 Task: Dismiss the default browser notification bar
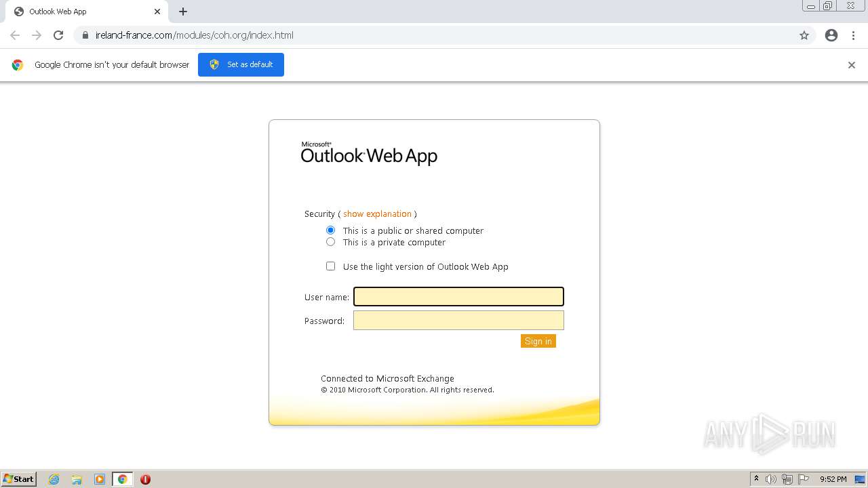coord(852,65)
